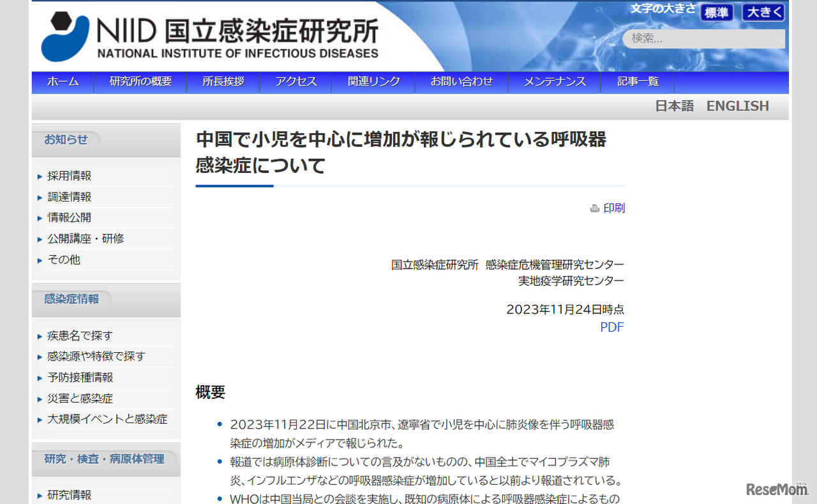This screenshot has height=504, width=817.
Task: Click the arrow icon beside 予防接種情報
Action: pyautogui.click(x=40, y=377)
